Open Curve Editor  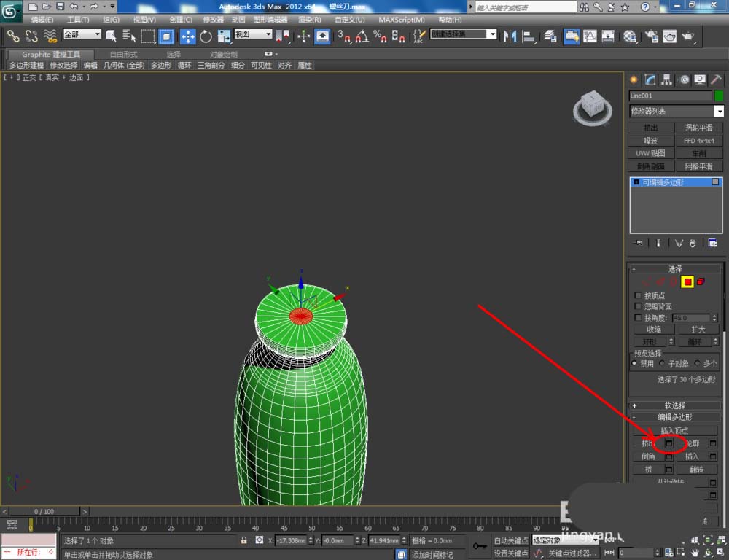pos(590,36)
